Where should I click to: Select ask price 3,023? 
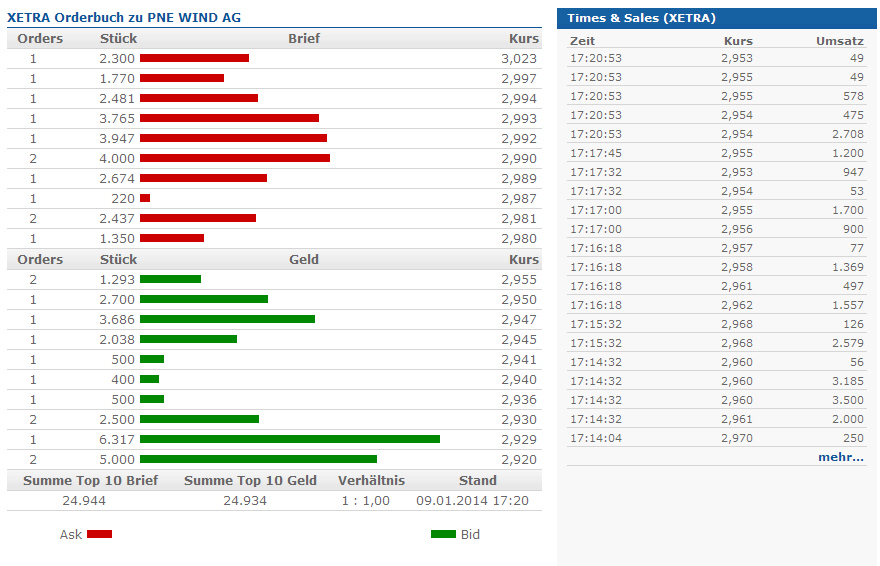519,58
